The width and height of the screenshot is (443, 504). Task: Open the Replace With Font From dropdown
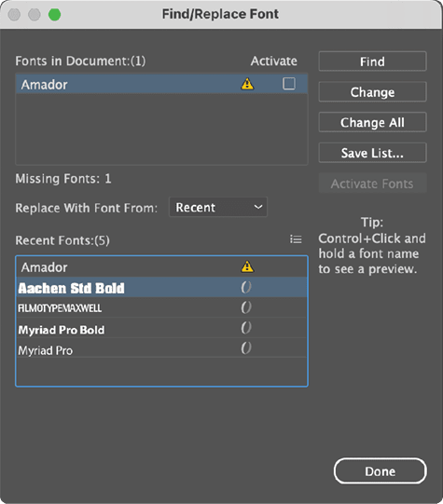pyautogui.click(x=218, y=208)
